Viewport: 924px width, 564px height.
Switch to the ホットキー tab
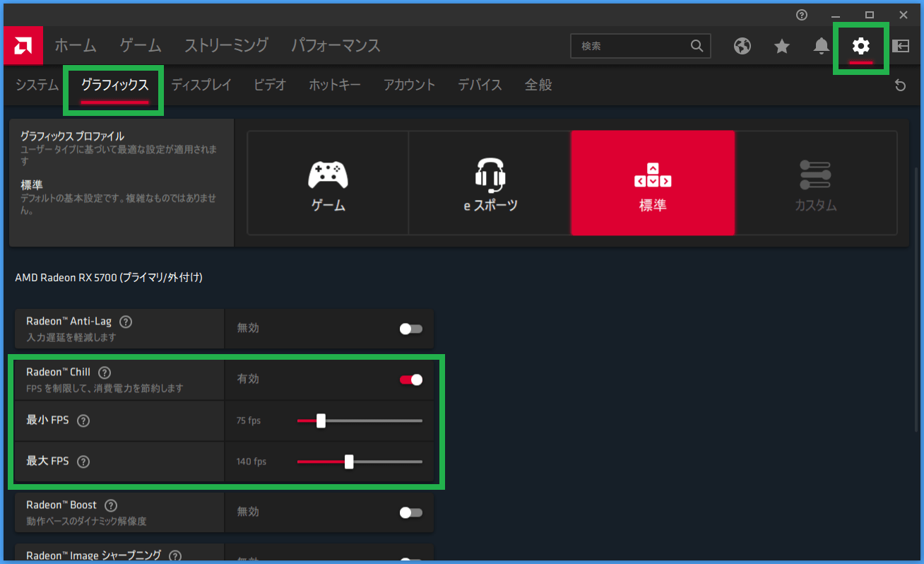click(334, 85)
